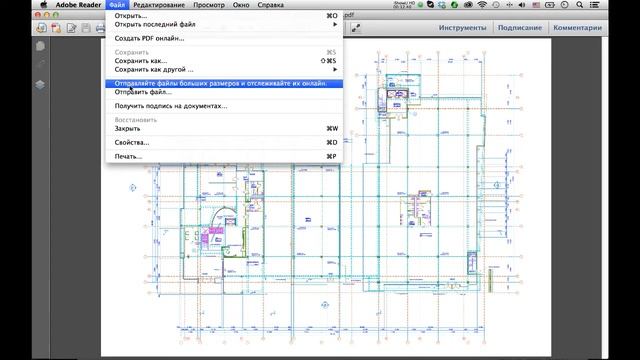This screenshot has width=640, height=360.
Task: Open the page thumbnails sidebar panel
Action: pyautogui.click(x=40, y=46)
